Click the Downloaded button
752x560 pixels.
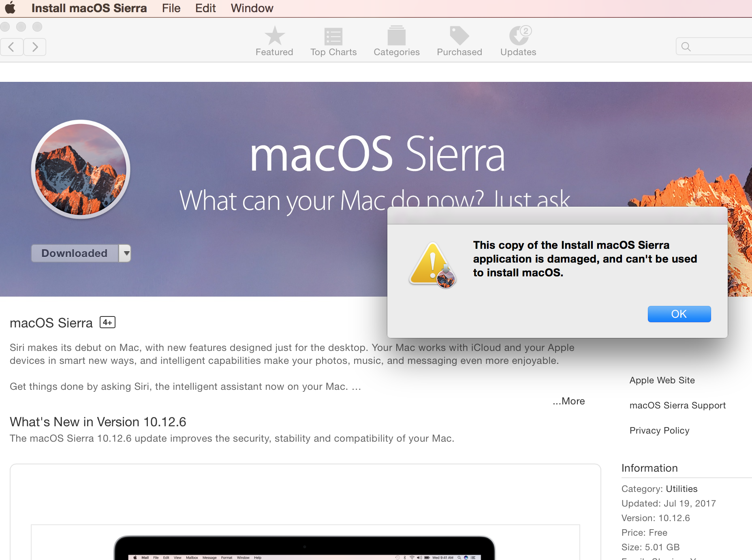75,253
